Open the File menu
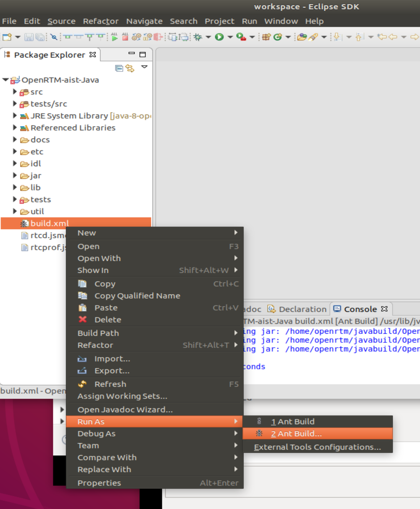The width and height of the screenshot is (420, 509). tap(9, 21)
